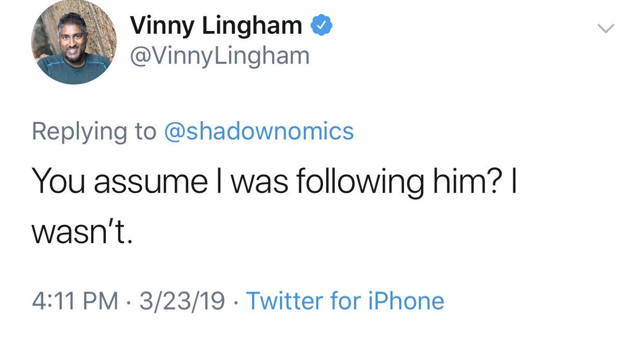Click the 4:11 PM timestamp

click(75, 301)
